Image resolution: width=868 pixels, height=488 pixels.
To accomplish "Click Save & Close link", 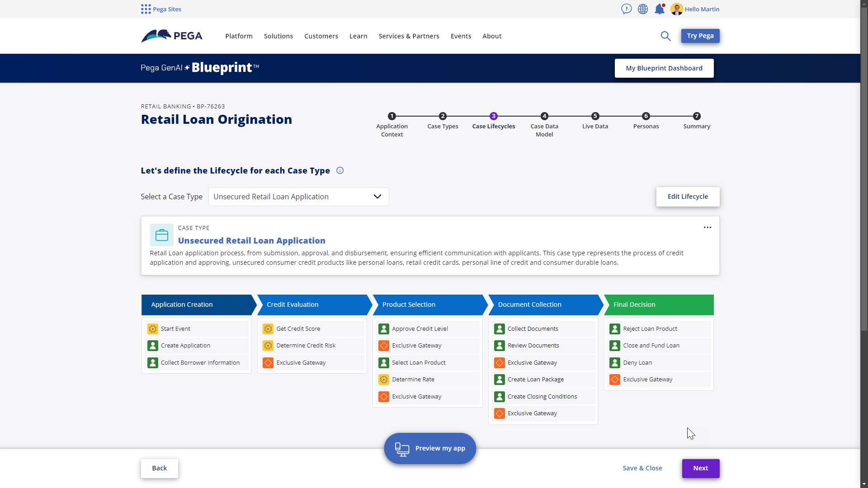I will [x=642, y=468].
